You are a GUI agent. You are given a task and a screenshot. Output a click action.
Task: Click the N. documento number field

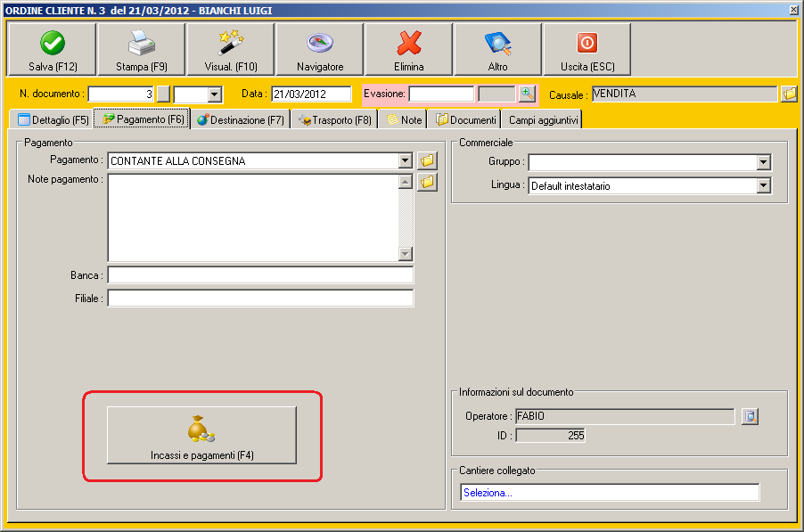click(x=121, y=94)
